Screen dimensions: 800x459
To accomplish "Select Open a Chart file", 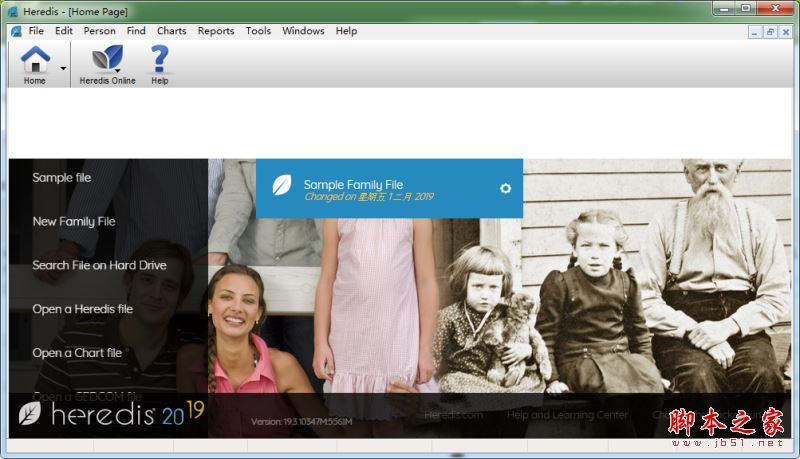I will (x=77, y=353).
